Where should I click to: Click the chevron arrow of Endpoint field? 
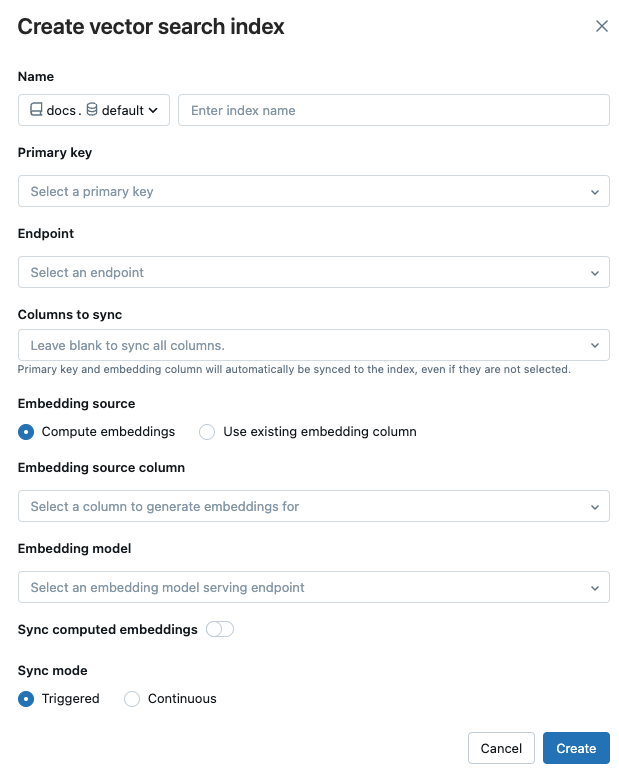click(595, 272)
